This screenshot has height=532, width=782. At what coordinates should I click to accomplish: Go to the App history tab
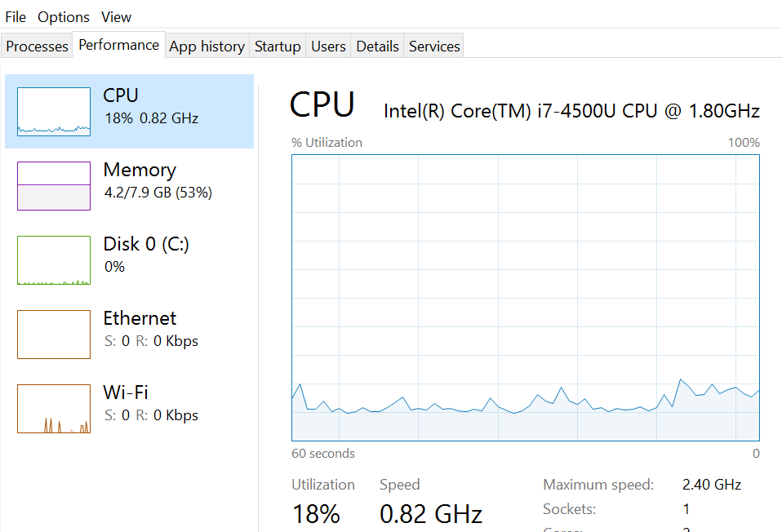coord(207,47)
